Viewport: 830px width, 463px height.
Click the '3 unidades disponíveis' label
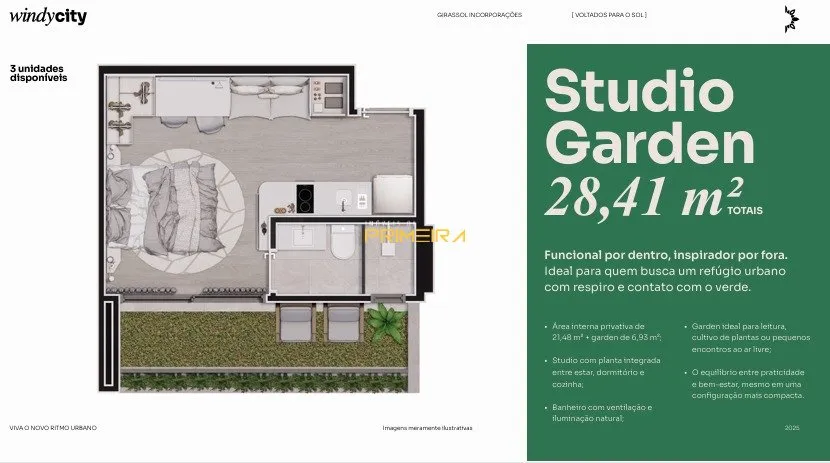(39, 73)
